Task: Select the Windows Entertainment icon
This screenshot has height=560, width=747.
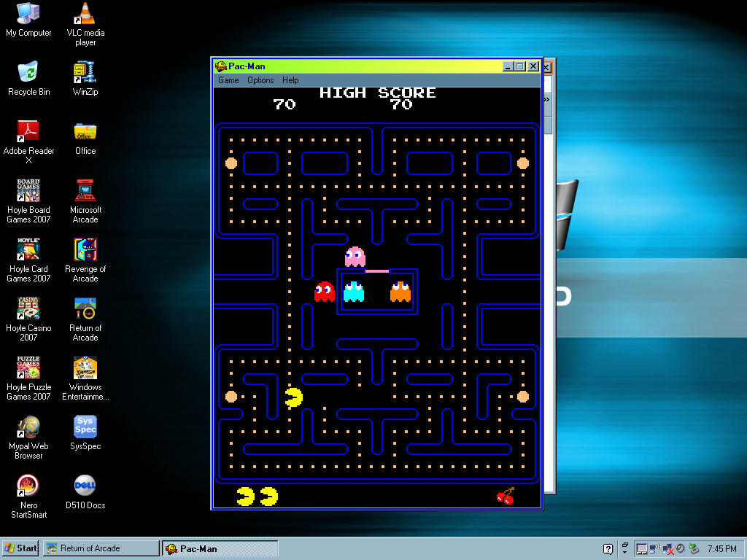Action: point(85,378)
